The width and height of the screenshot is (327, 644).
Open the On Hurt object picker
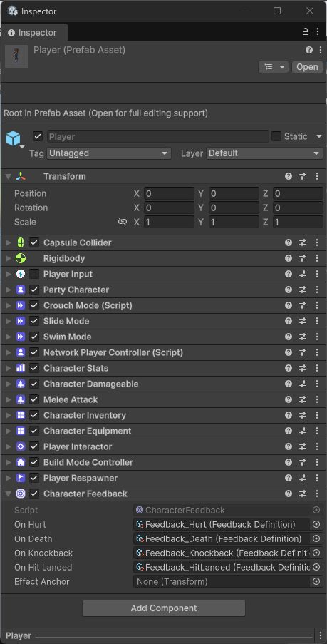coord(316,524)
